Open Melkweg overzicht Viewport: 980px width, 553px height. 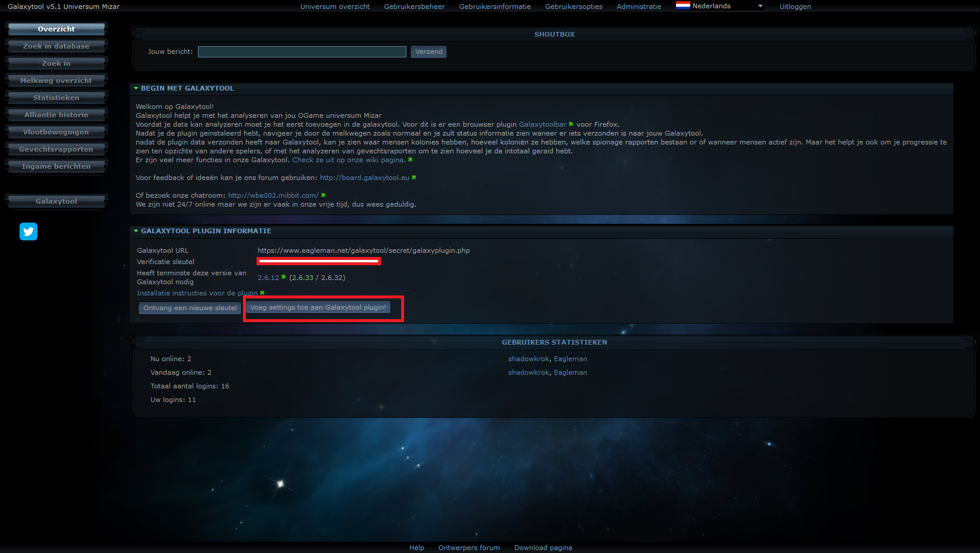pos(56,81)
